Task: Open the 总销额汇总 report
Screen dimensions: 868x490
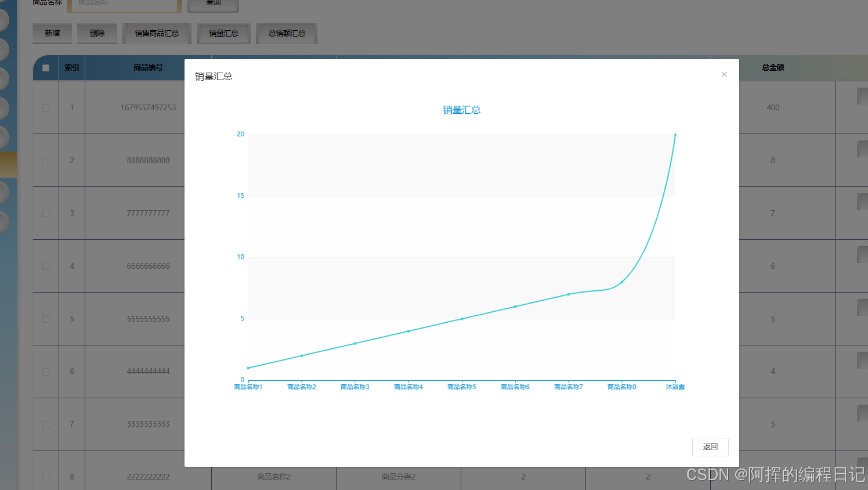Action: (287, 33)
